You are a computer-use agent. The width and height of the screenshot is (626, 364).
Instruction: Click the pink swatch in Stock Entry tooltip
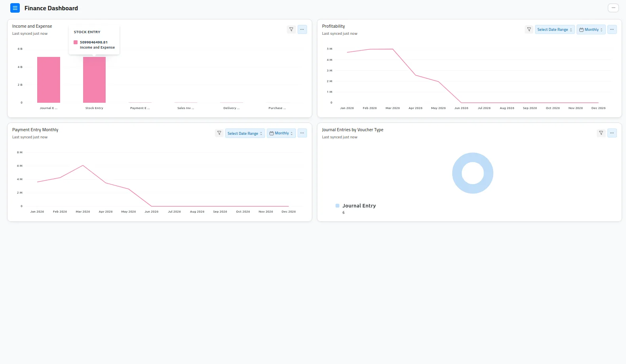pos(76,42)
